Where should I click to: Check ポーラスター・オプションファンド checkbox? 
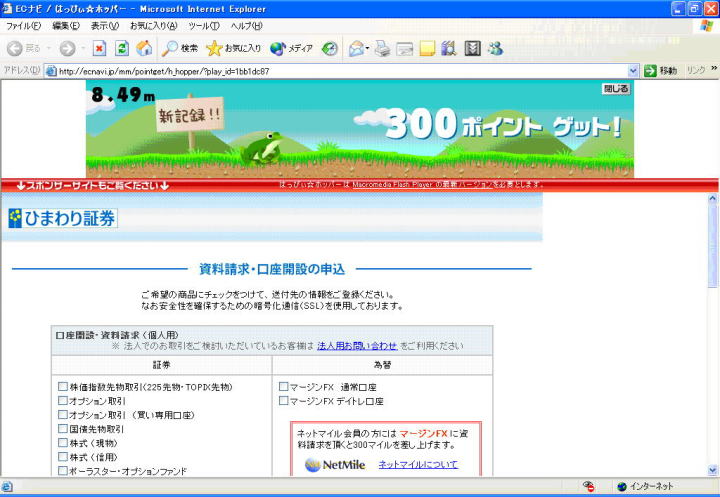(63, 471)
